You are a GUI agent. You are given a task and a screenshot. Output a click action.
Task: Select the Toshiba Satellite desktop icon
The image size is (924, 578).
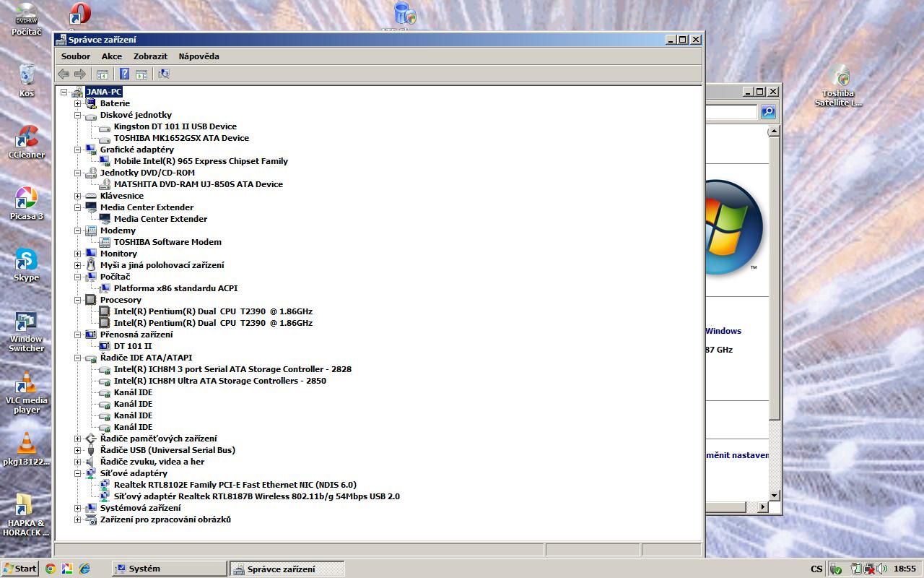click(838, 86)
